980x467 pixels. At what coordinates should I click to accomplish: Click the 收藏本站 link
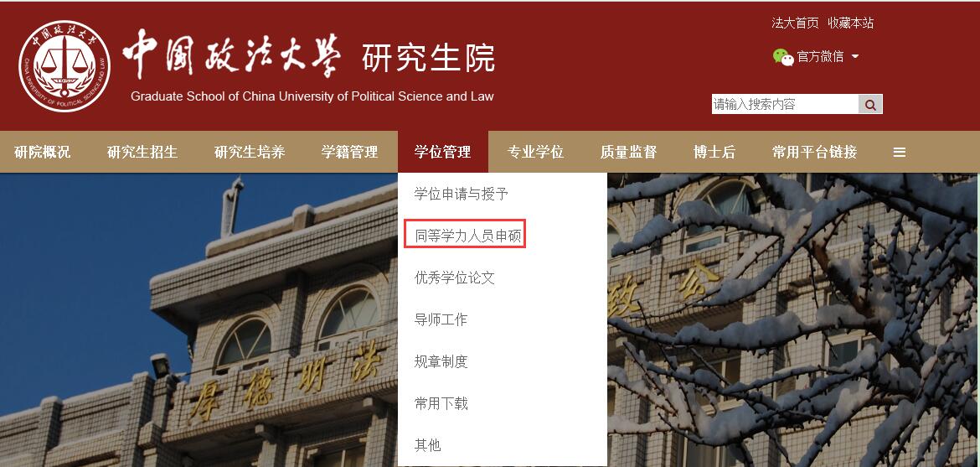(850, 23)
